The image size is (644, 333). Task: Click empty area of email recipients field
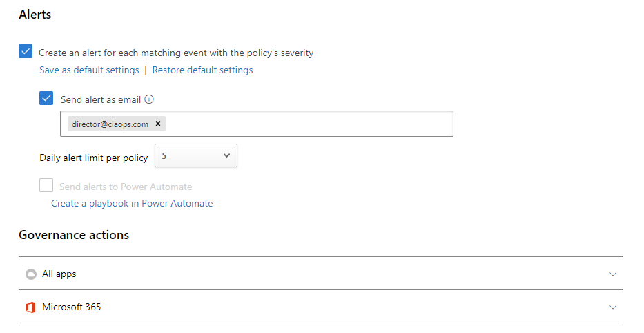tap(311, 124)
